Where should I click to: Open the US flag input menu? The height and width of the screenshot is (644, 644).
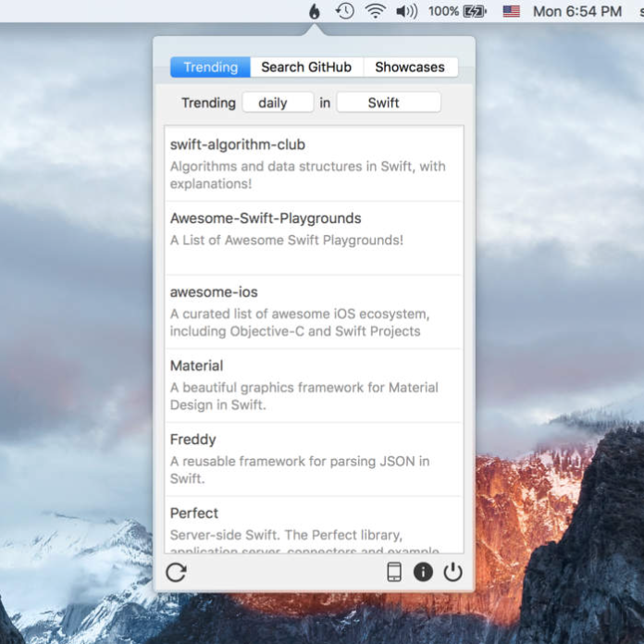click(512, 11)
